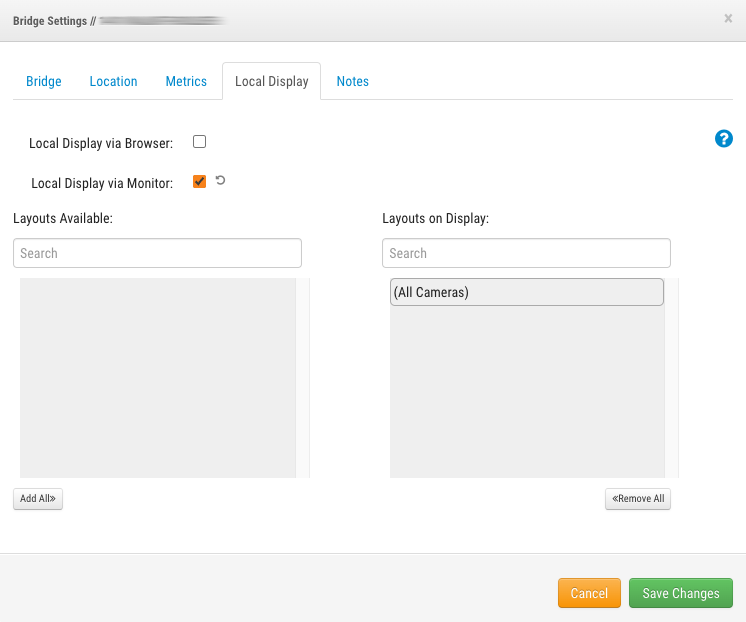Uncheck Local Display via Monitor
Viewport: 746px width, 622px height.
point(199,181)
